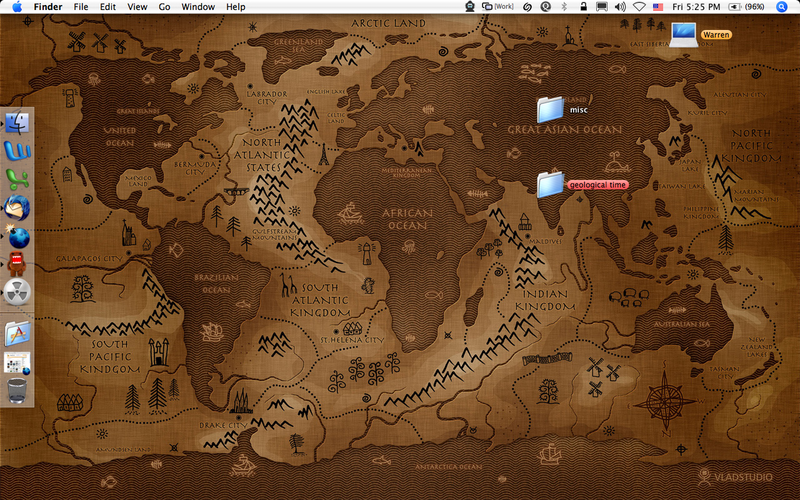Viewport: 800px width, 500px height.
Task: Select the geological time folder
Action: click(x=550, y=184)
